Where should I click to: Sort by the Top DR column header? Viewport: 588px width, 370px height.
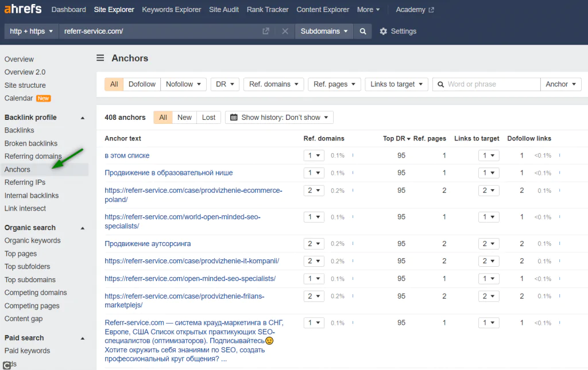click(396, 139)
